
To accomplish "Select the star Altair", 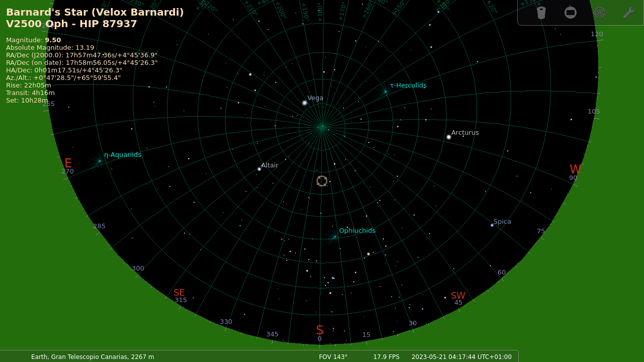I will click(259, 169).
